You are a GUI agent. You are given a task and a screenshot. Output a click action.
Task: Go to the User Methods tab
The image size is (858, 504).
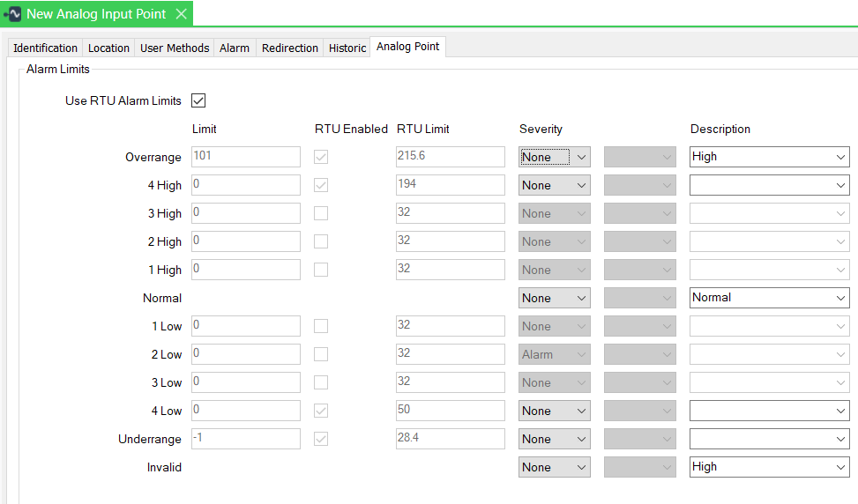pos(175,48)
